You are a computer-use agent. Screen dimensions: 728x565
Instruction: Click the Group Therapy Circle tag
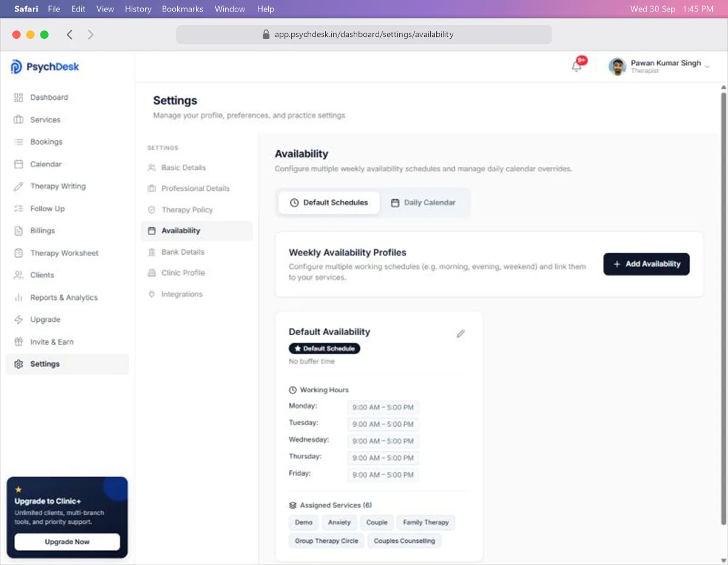pos(326,541)
